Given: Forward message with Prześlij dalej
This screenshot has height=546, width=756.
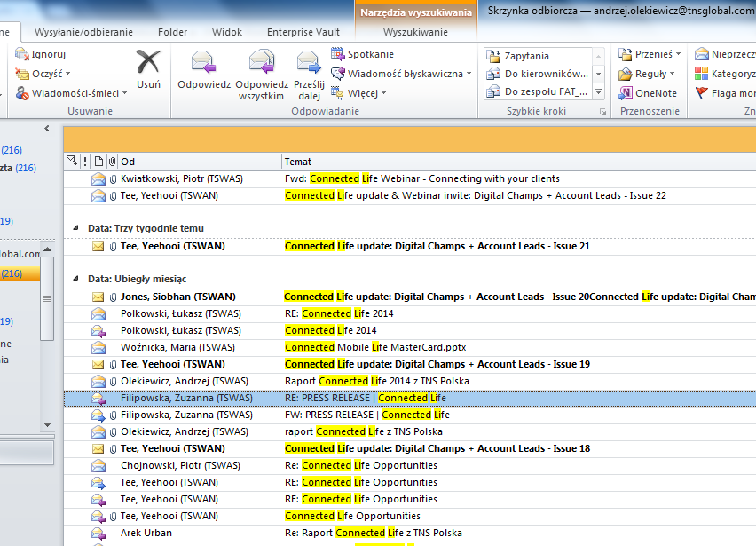Looking at the screenshot, I should pos(309,75).
